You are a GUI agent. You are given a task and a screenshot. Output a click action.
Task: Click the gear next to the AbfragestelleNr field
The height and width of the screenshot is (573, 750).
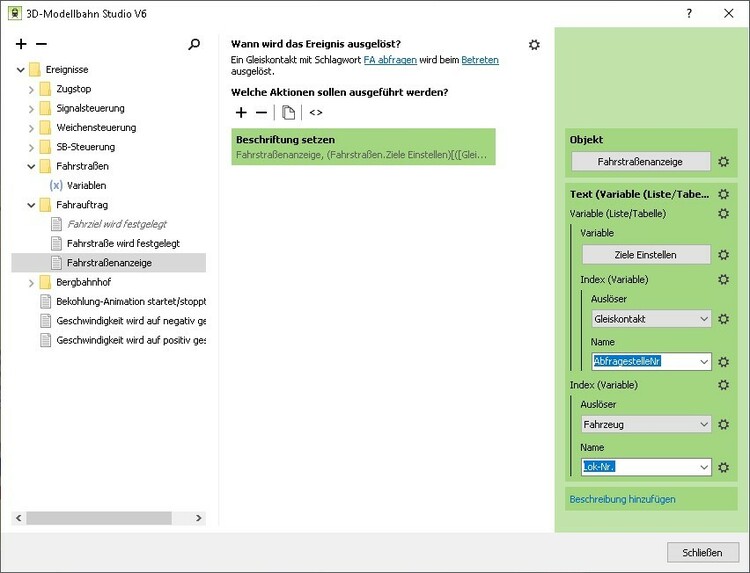(x=724, y=362)
